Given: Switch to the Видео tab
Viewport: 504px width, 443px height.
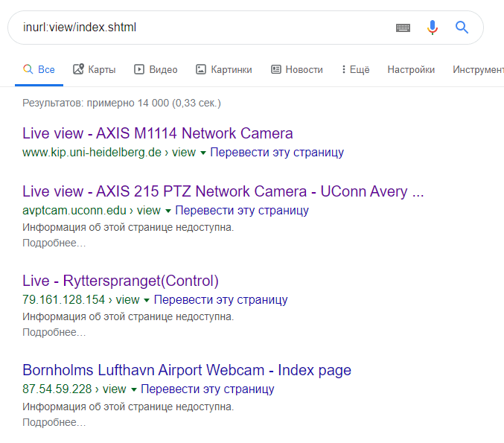Looking at the screenshot, I should [x=156, y=69].
